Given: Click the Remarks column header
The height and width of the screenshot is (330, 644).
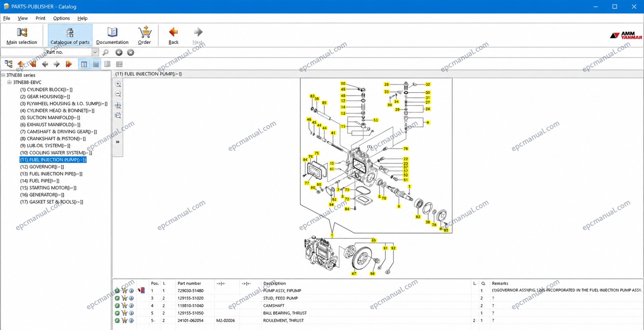Looking at the screenshot, I should 500,283.
